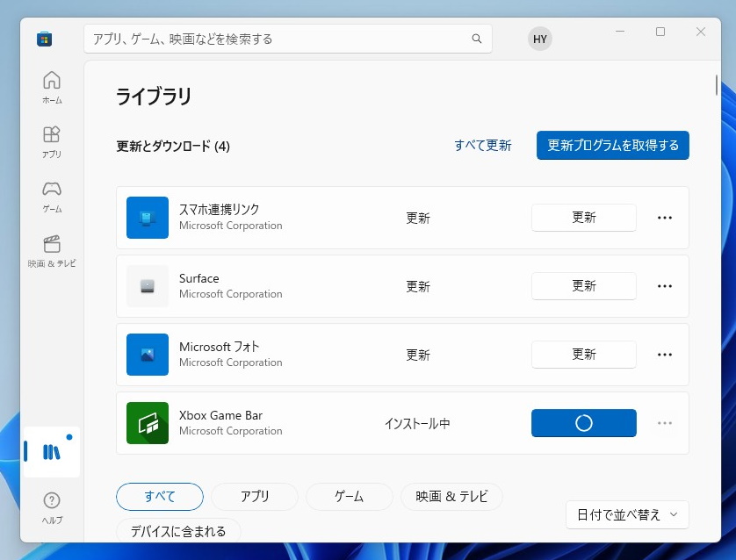
Task: Cancel the Xbox Game Bar installation progress
Action: (x=583, y=423)
